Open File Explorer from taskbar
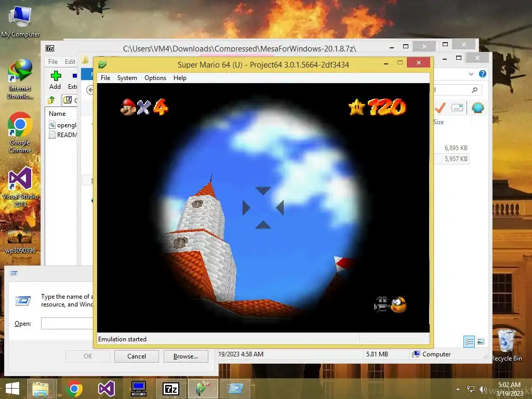This screenshot has width=532, height=399. (40, 389)
